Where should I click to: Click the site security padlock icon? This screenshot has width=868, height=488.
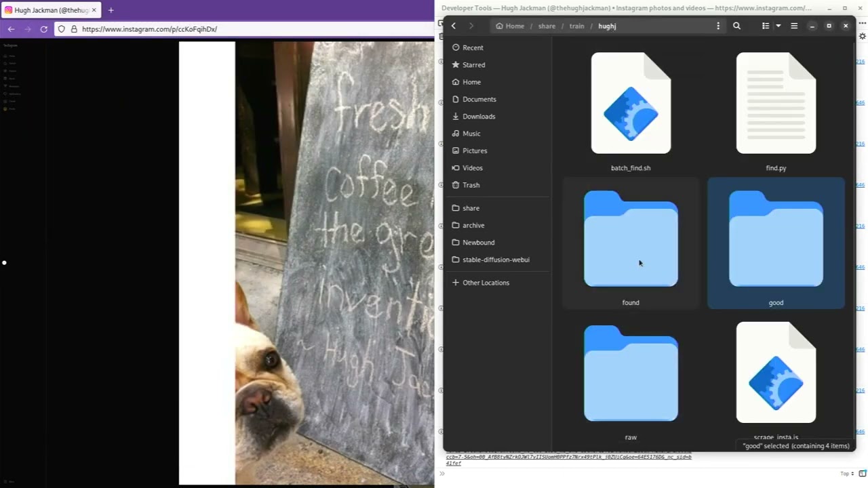(x=74, y=29)
